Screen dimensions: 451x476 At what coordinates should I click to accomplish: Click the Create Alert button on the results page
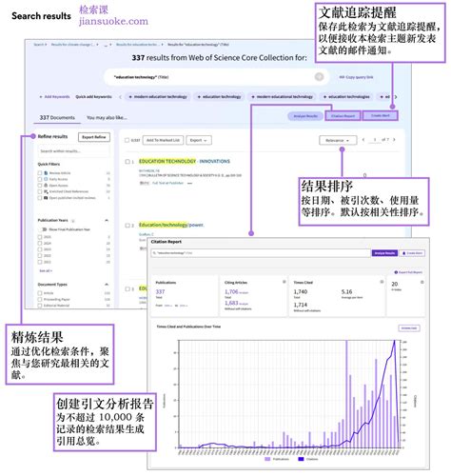point(381,116)
